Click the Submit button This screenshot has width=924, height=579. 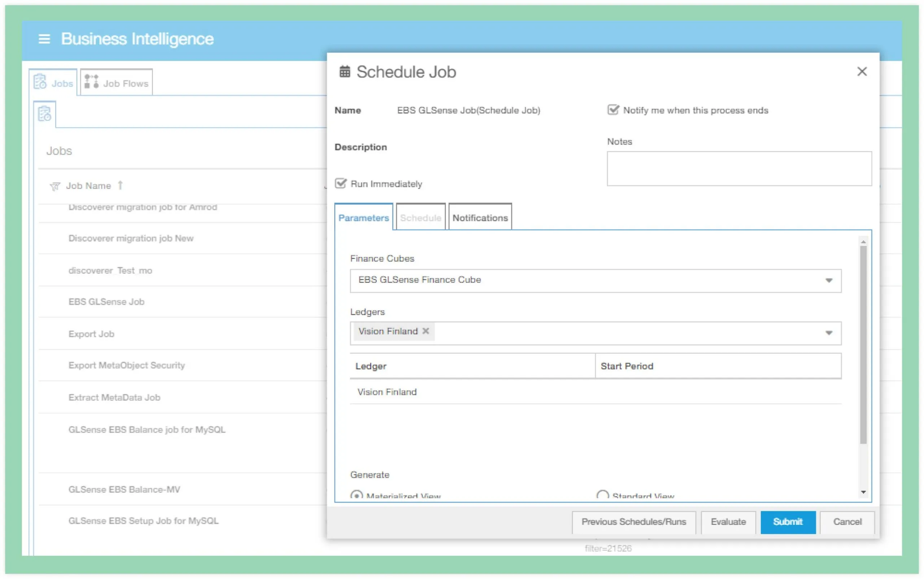pos(788,522)
